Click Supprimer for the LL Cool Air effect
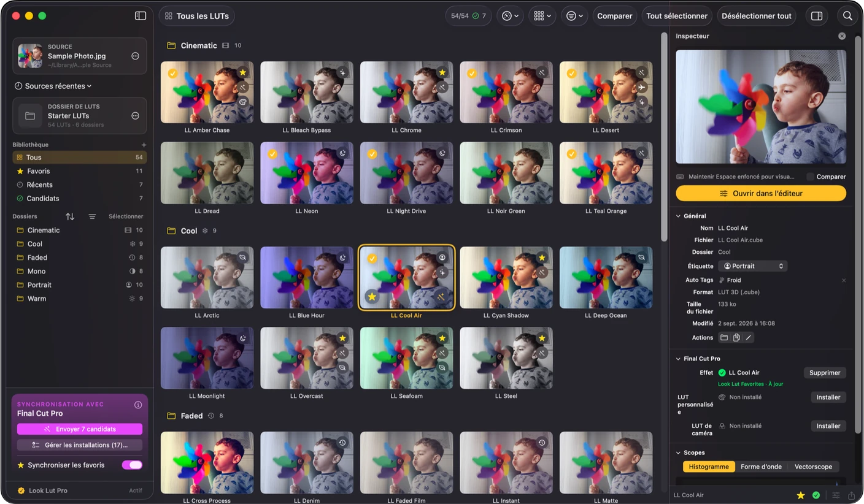This screenshot has height=504, width=864. click(x=825, y=373)
